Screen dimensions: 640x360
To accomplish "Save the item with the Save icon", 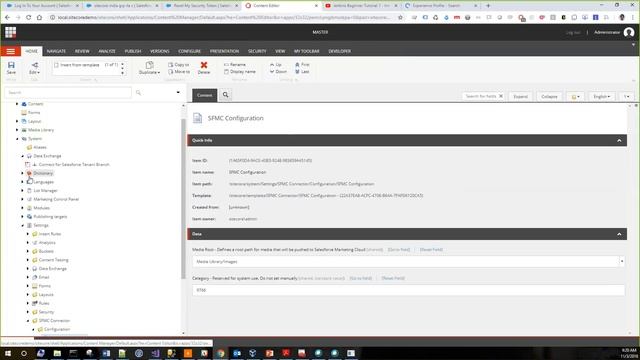I will [11, 68].
